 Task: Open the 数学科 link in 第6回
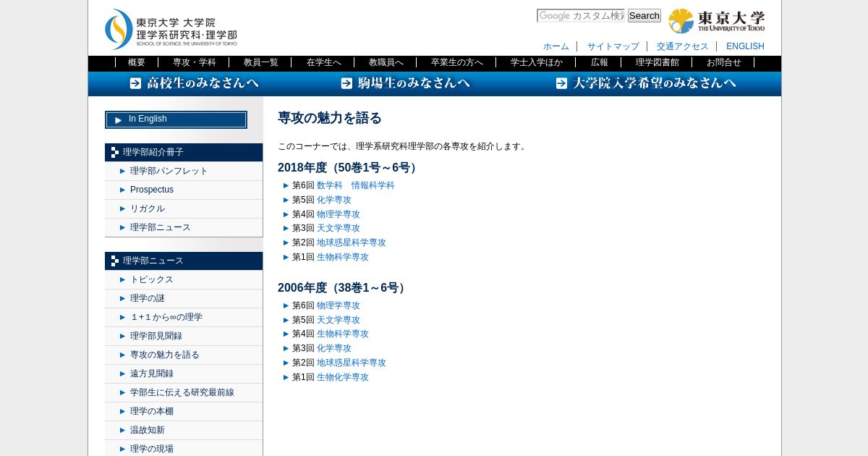(x=330, y=185)
